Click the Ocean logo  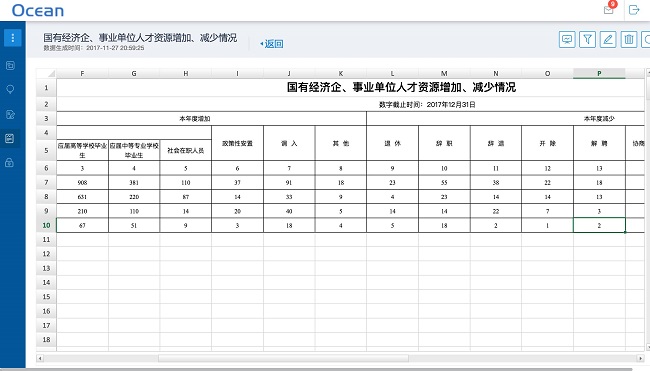[38, 10]
